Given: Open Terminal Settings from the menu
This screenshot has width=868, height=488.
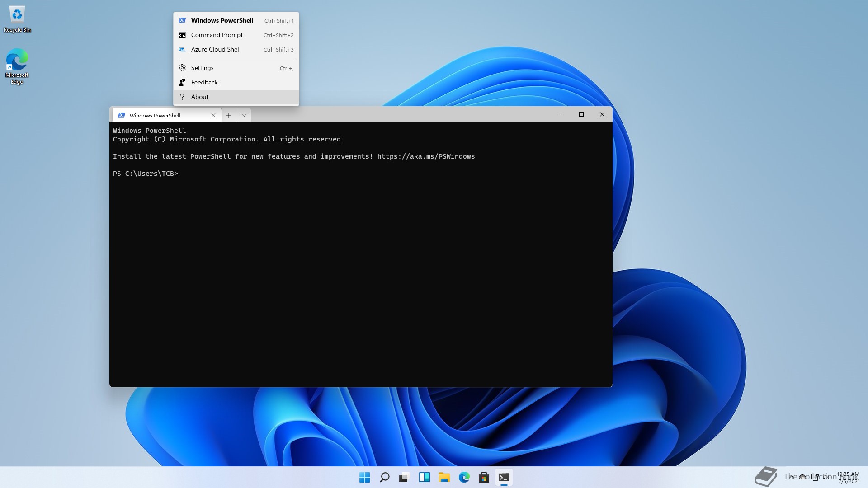Looking at the screenshot, I should [202, 68].
